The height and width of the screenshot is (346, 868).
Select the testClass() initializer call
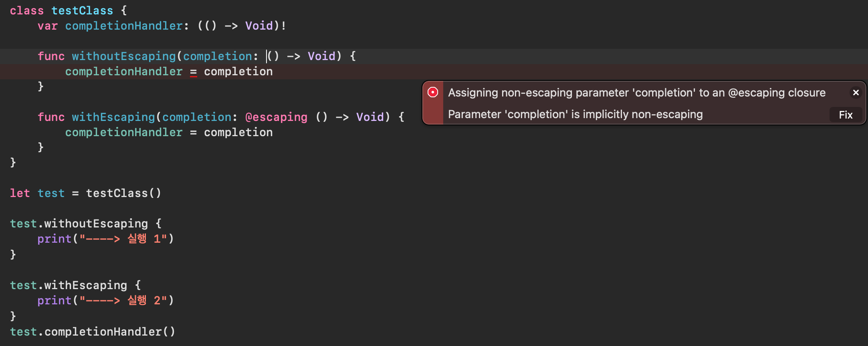point(123,193)
